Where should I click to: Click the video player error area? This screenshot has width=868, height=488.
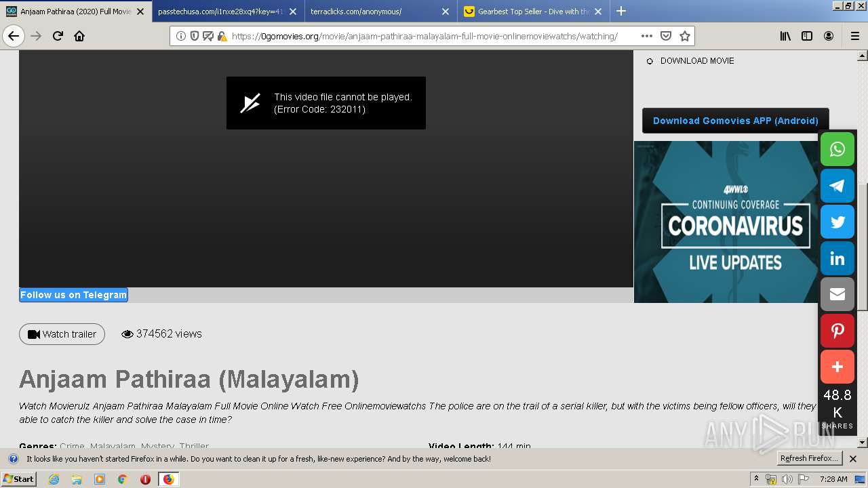326,103
